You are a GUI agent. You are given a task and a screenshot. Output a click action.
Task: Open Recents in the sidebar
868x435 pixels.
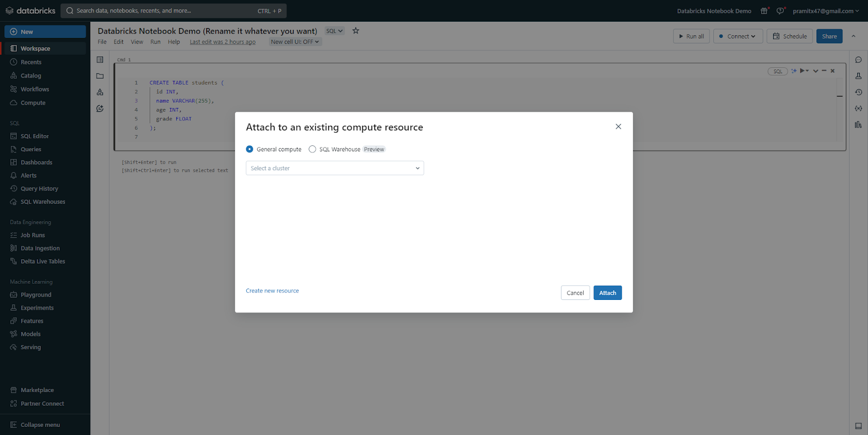pos(45,62)
